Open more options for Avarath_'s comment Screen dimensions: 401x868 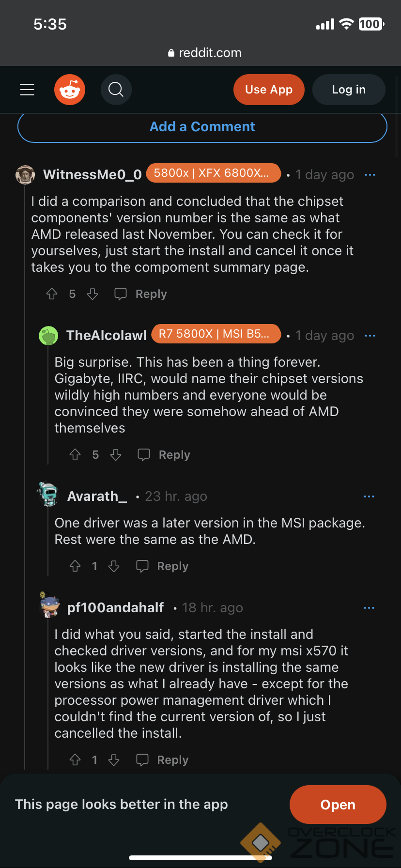click(x=369, y=496)
